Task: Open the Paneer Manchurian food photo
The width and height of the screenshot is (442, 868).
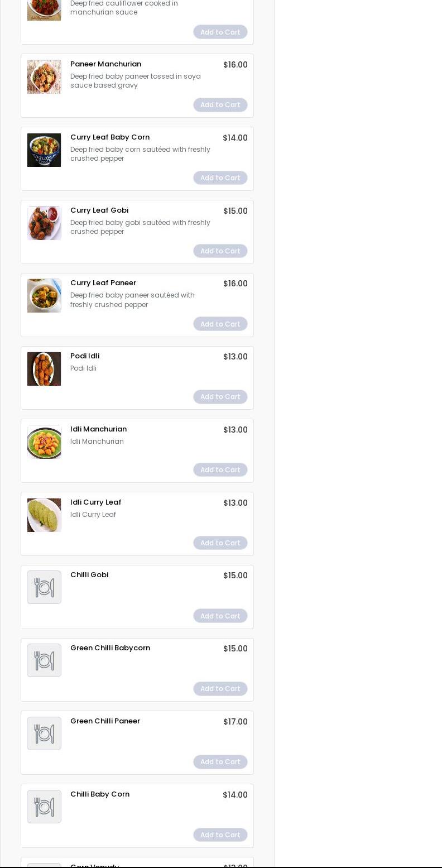Action: coord(44,77)
